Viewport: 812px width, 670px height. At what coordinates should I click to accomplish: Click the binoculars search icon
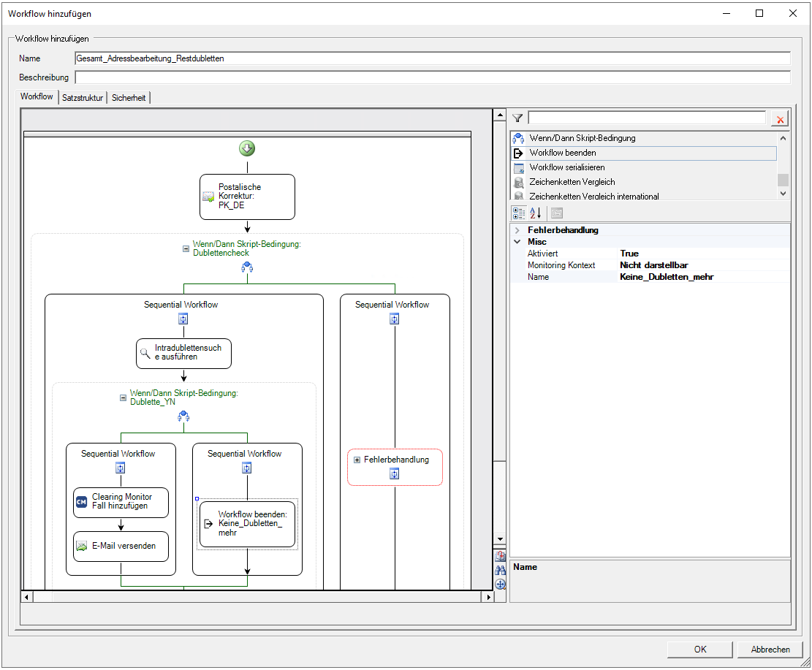point(500,570)
